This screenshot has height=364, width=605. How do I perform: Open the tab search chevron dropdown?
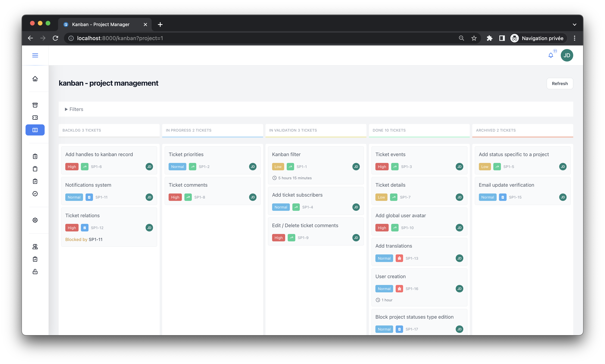click(574, 25)
